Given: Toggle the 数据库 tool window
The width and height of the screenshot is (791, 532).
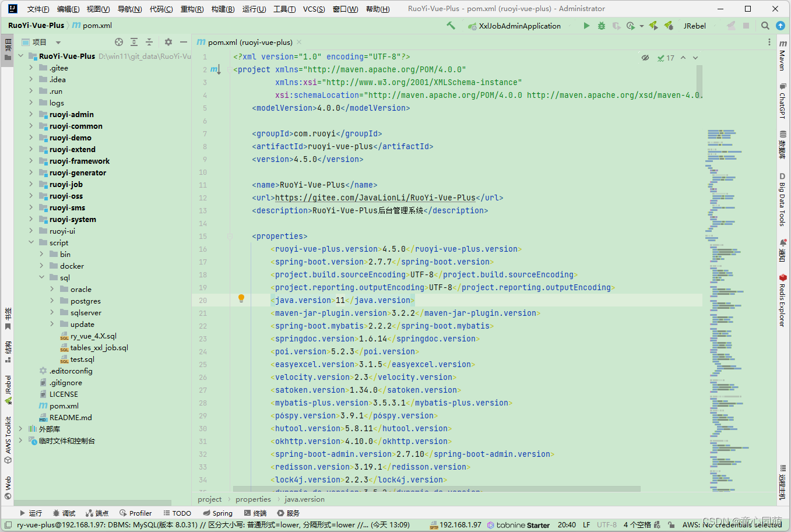Looking at the screenshot, I should 783,145.
